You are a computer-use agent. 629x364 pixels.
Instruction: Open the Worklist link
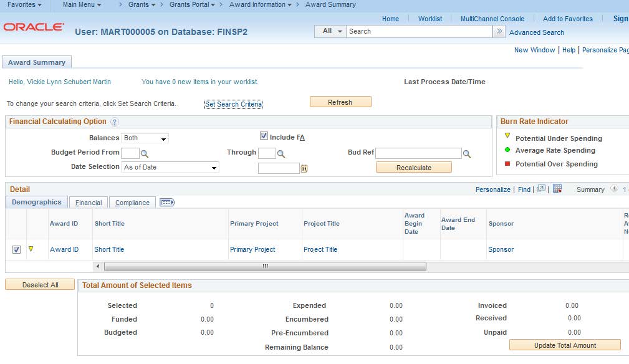tap(430, 19)
